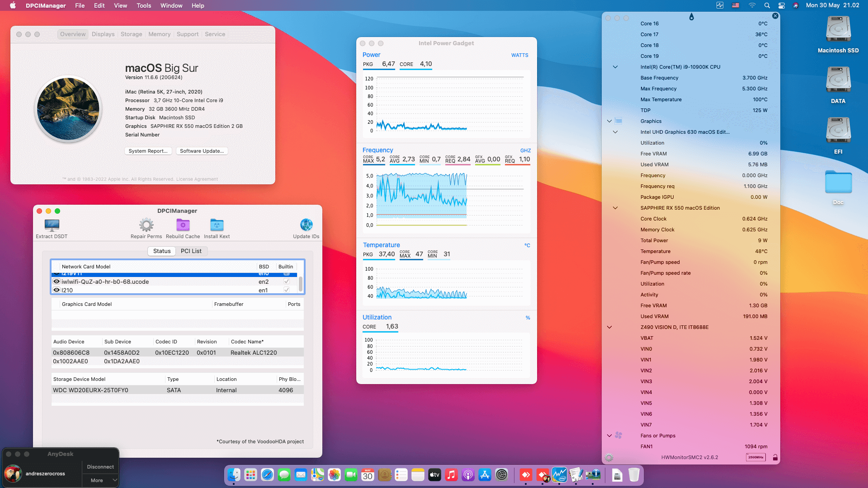Click Repair Perms gear icon
868x488 pixels.
(x=146, y=225)
